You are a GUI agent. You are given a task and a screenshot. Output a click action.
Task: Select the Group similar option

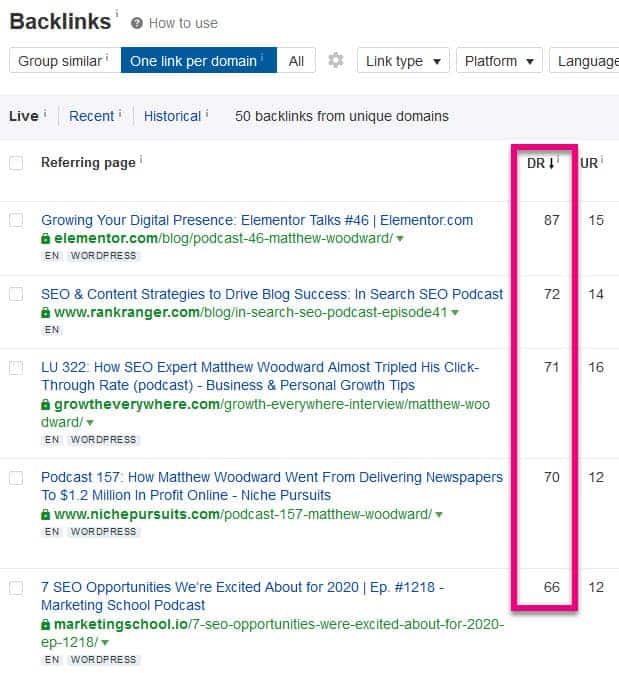tap(65, 61)
